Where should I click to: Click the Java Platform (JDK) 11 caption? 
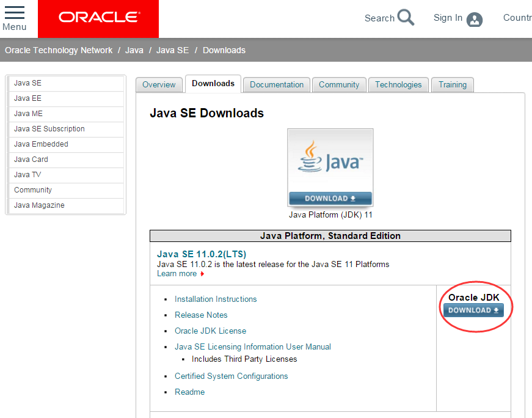(330, 215)
